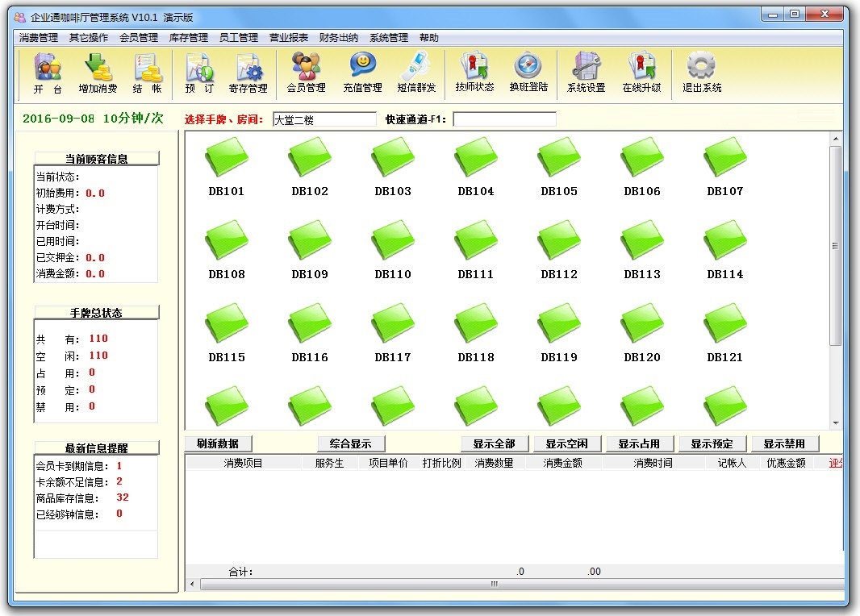860x616 pixels.
Task: Open the 大堂二楼 room selector
Action: (x=324, y=119)
